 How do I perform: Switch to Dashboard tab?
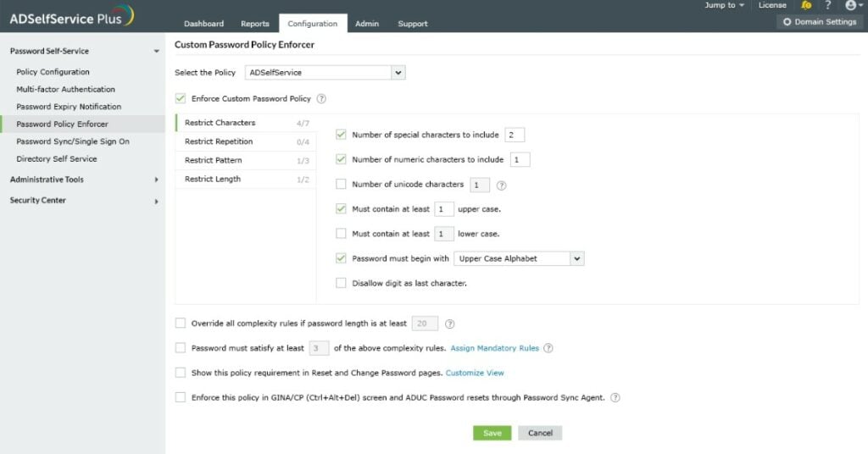[203, 24]
